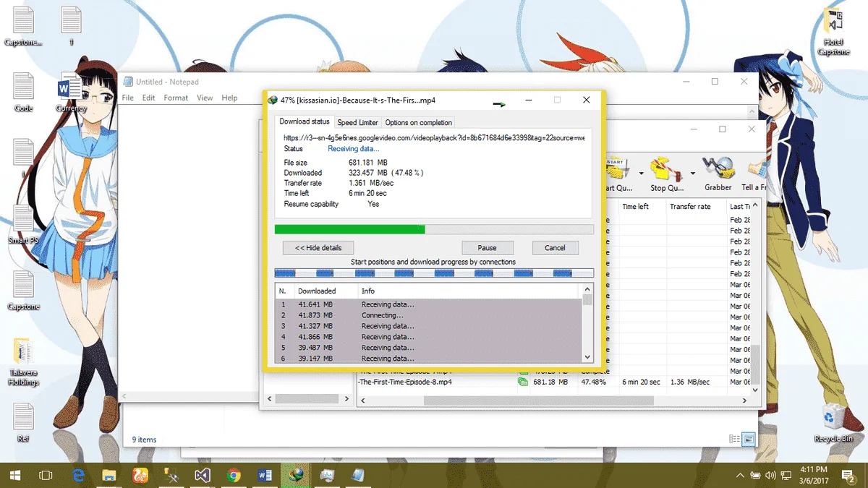Open Notepad's Edit menu
Image resolution: width=868 pixels, height=488 pixels.
tap(148, 98)
